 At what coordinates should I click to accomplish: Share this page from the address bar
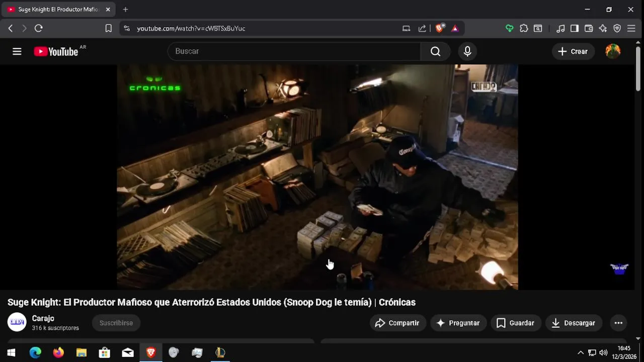pyautogui.click(x=422, y=28)
